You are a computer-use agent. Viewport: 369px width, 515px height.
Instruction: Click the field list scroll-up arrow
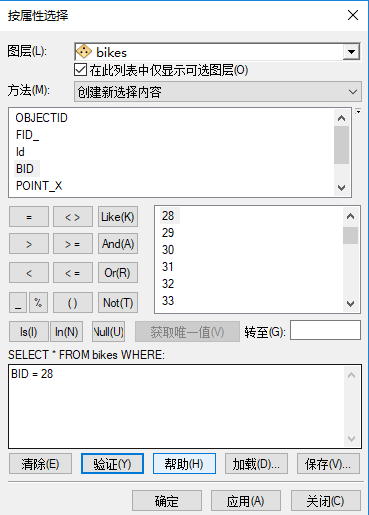pyautogui.click(x=341, y=118)
